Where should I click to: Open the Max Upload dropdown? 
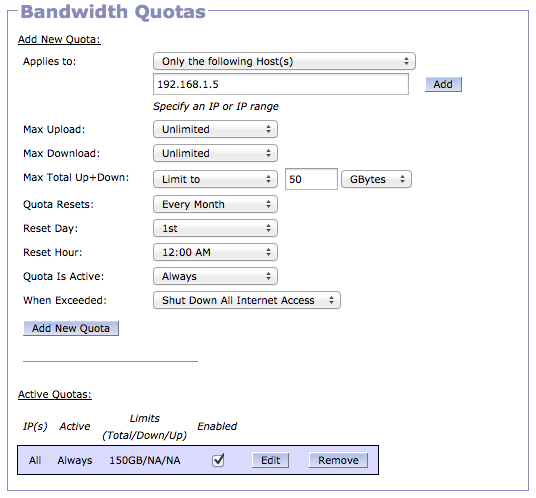click(215, 129)
